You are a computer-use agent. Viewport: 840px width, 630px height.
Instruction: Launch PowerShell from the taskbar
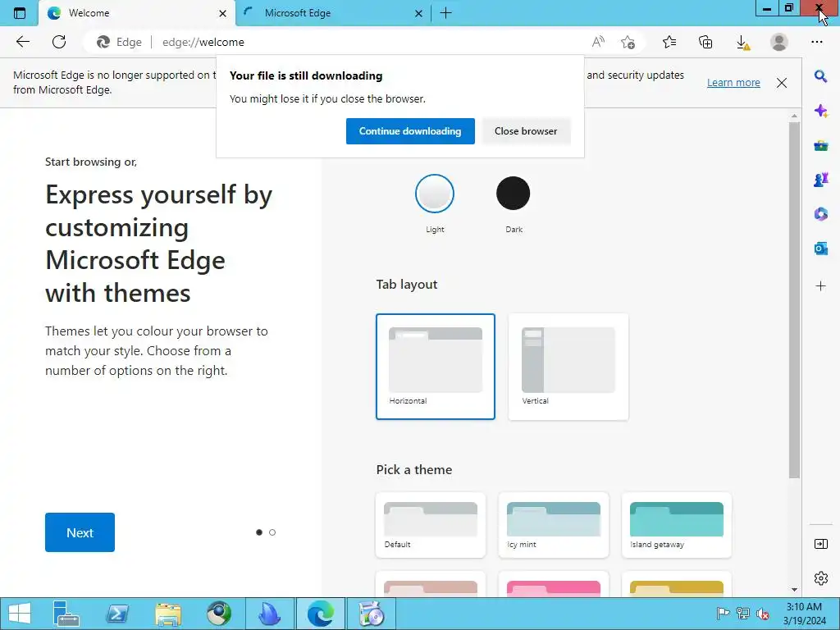117,614
